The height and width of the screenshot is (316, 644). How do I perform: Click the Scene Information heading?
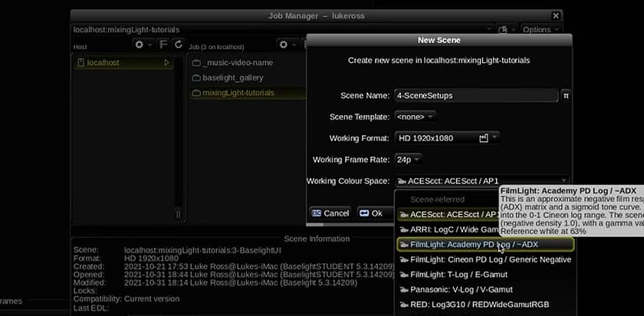coord(317,239)
